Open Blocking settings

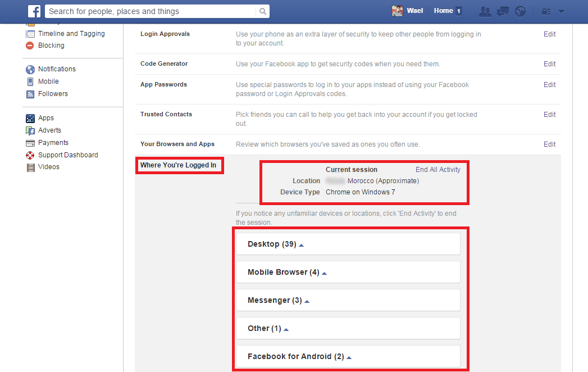[x=51, y=46]
